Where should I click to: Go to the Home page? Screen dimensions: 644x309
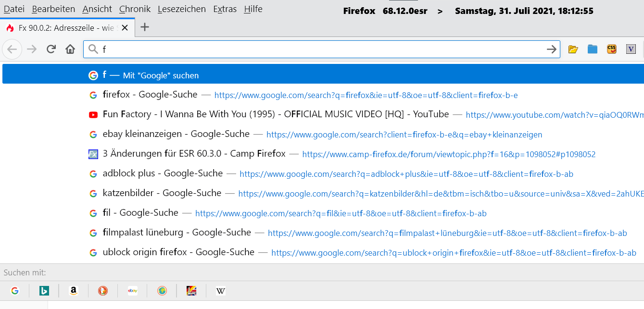tap(70, 49)
